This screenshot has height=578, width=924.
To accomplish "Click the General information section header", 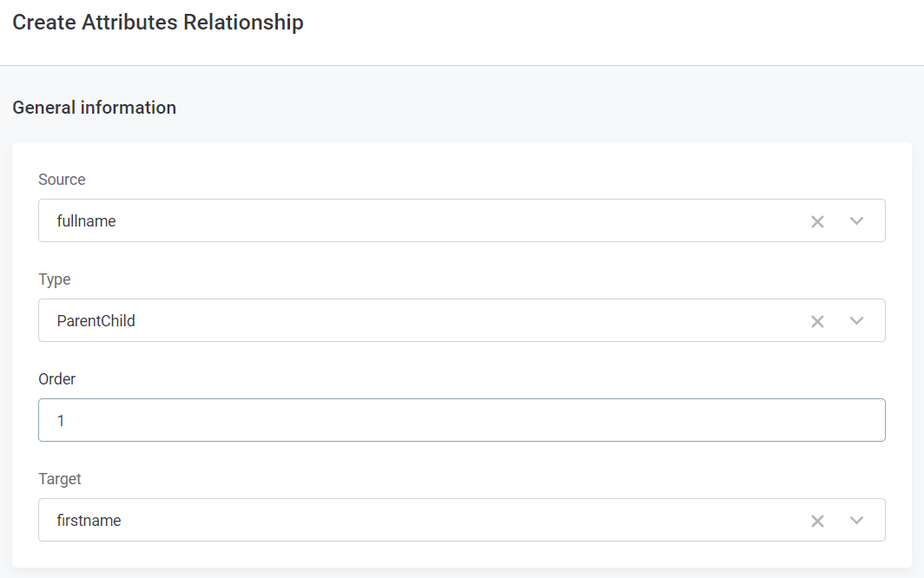I will pyautogui.click(x=94, y=107).
